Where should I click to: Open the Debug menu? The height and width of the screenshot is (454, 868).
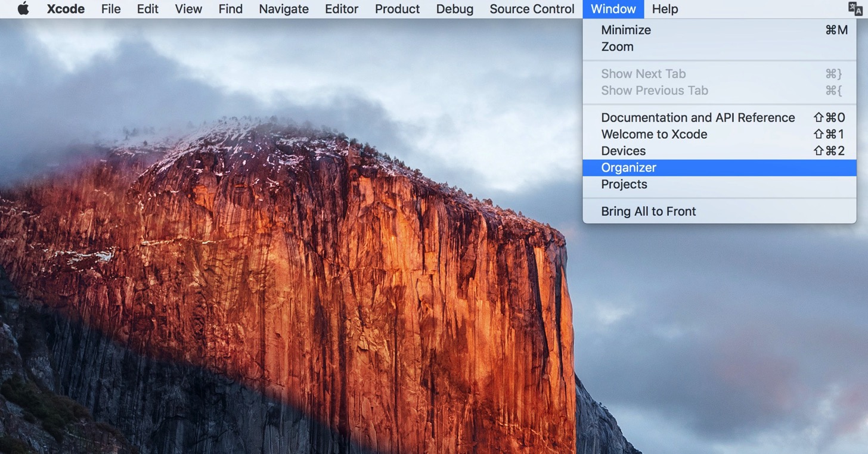pos(455,9)
